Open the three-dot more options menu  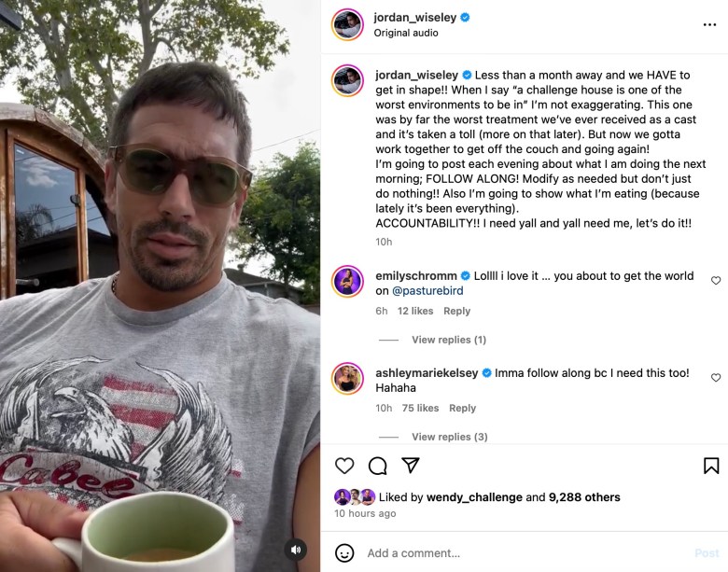[709, 24]
